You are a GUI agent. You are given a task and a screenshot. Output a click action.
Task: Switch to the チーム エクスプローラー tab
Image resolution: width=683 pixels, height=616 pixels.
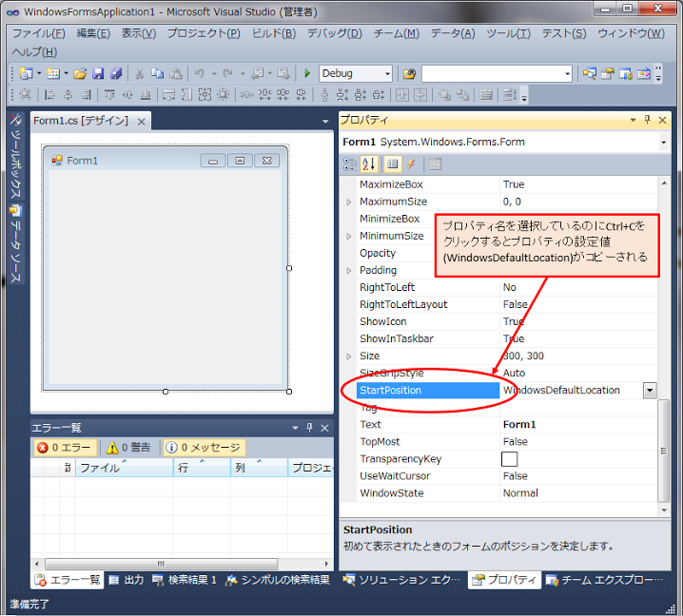point(605,580)
